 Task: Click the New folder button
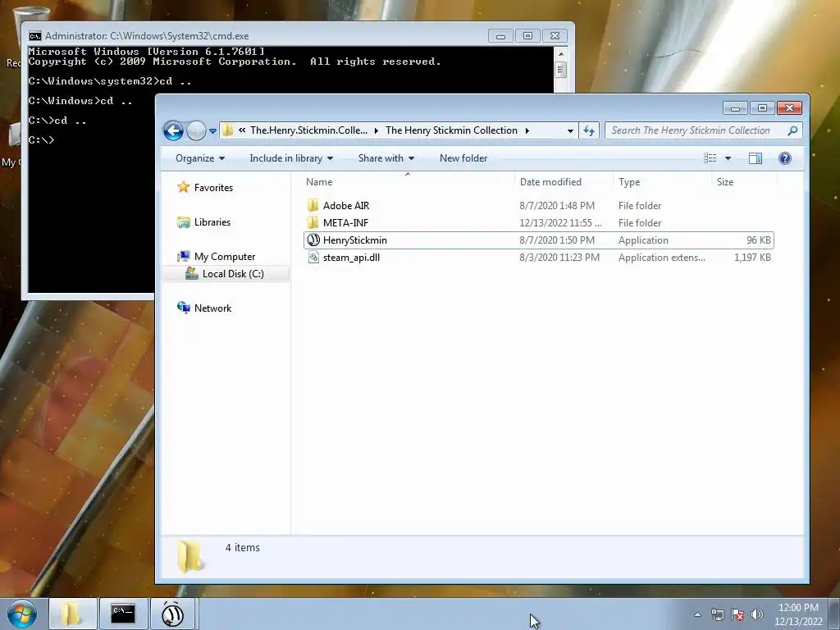tap(463, 158)
